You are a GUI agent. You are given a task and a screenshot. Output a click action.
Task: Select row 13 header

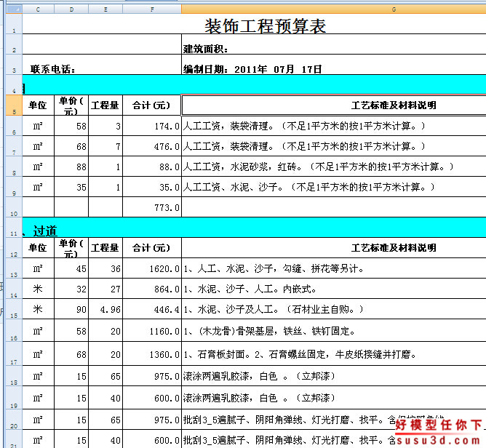14,268
